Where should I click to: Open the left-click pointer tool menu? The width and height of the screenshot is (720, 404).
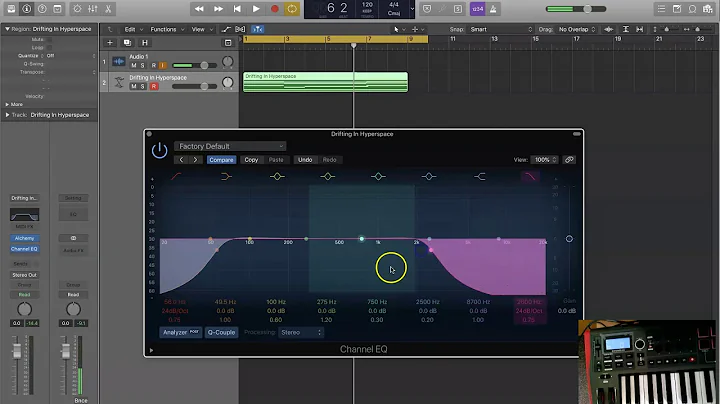click(x=398, y=29)
